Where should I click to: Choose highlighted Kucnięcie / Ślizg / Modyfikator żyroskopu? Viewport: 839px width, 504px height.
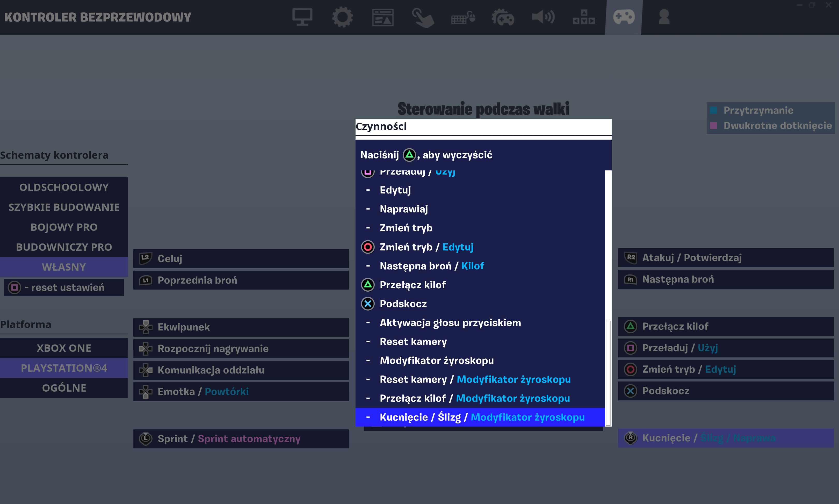click(x=480, y=417)
